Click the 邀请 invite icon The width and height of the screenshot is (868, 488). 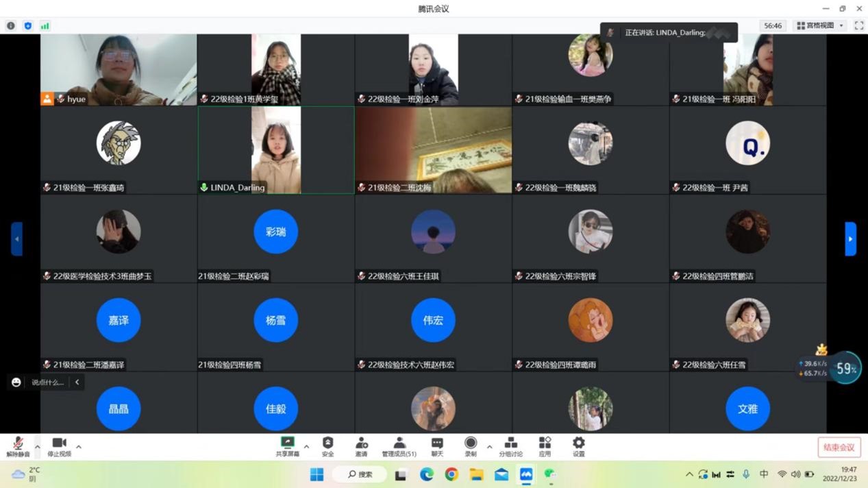[x=361, y=446]
